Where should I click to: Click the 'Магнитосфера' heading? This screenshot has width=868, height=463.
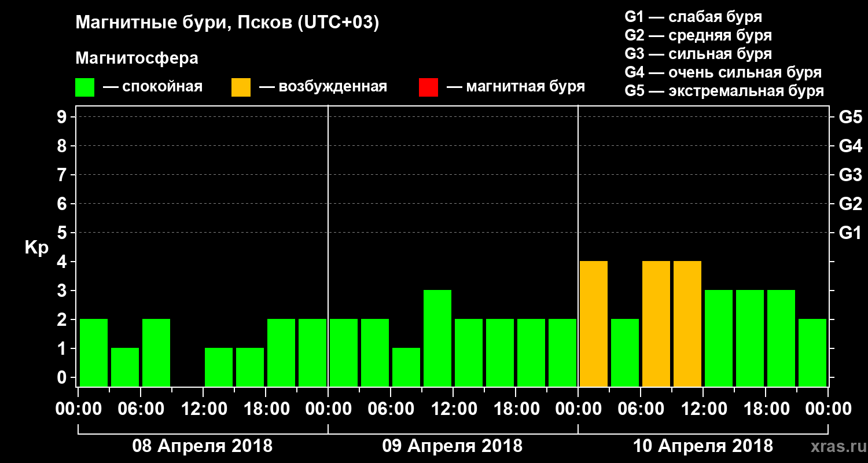pyautogui.click(x=137, y=58)
